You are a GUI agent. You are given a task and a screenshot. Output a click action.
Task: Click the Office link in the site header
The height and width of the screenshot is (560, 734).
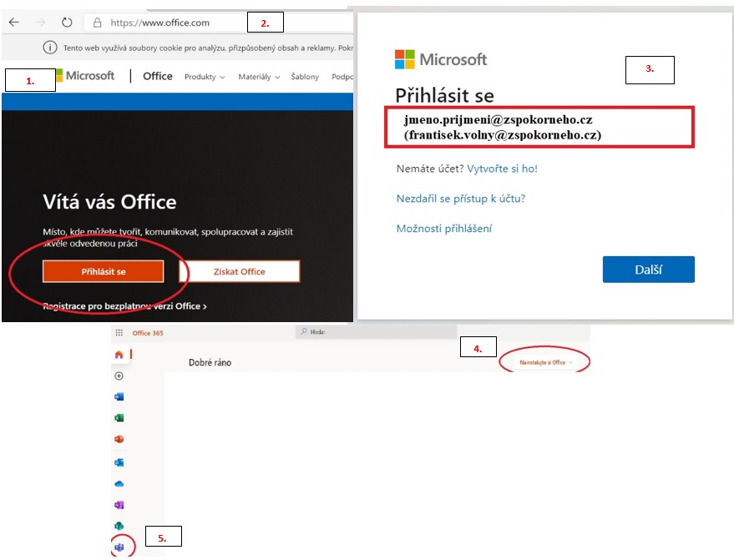click(x=158, y=76)
